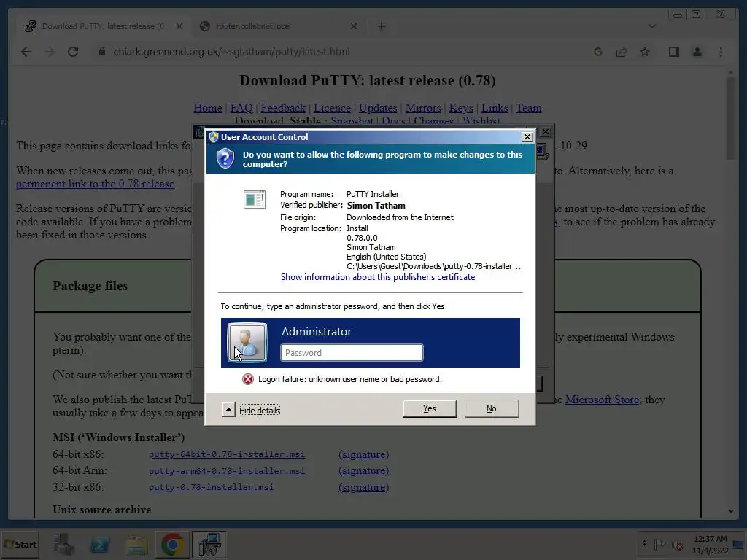This screenshot has height=560, width=747.
Task: Open Show information about this publisher's certificate
Action: pos(377,277)
